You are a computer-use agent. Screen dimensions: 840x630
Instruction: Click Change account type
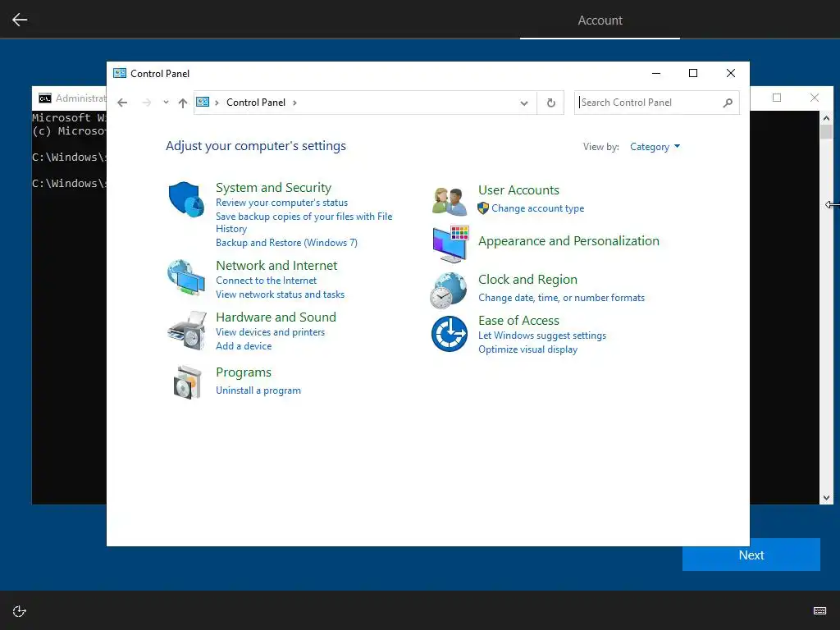point(538,208)
